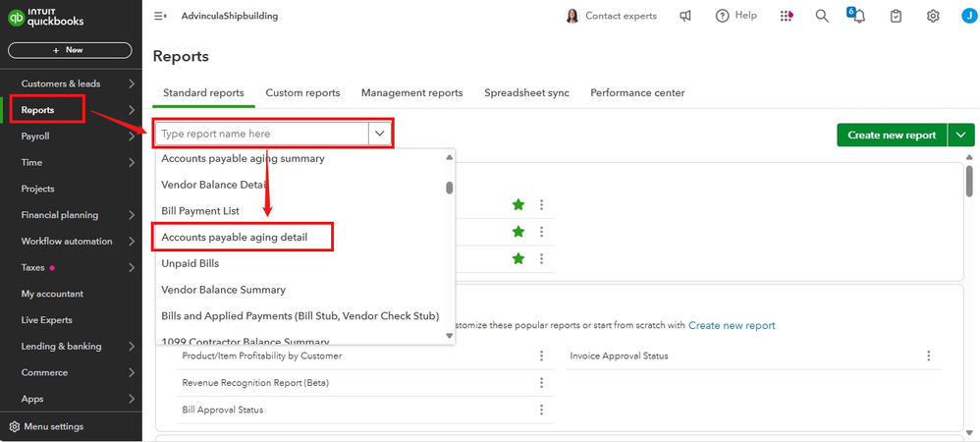The height and width of the screenshot is (442, 980).
Task: Toggle the third green favorite star
Action: coord(518,258)
